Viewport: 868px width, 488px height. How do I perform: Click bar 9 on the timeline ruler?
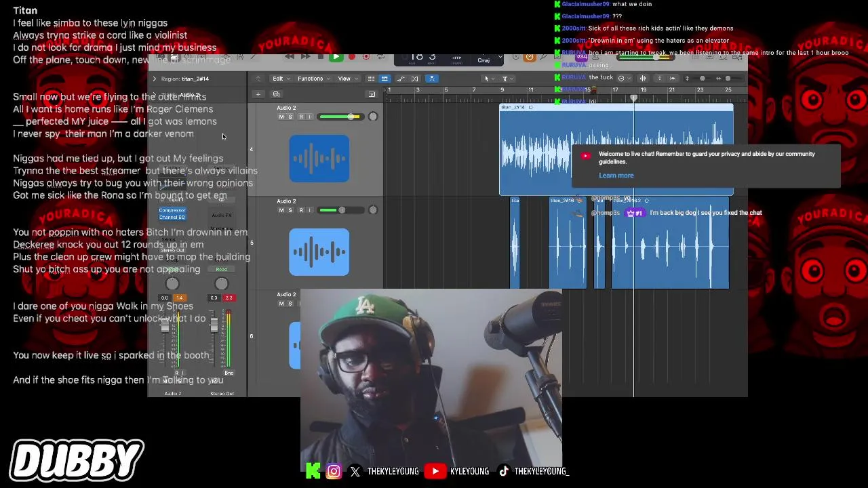point(502,90)
